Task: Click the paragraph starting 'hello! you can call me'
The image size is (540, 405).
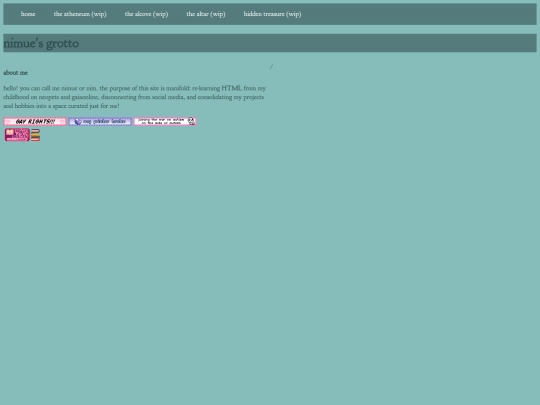Action: click(135, 97)
